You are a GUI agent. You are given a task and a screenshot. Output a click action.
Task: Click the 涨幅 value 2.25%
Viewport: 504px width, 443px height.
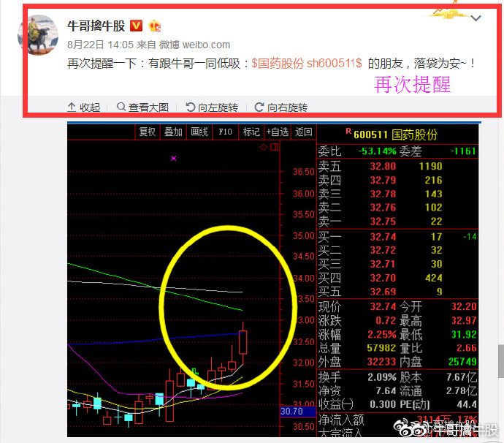tap(382, 335)
